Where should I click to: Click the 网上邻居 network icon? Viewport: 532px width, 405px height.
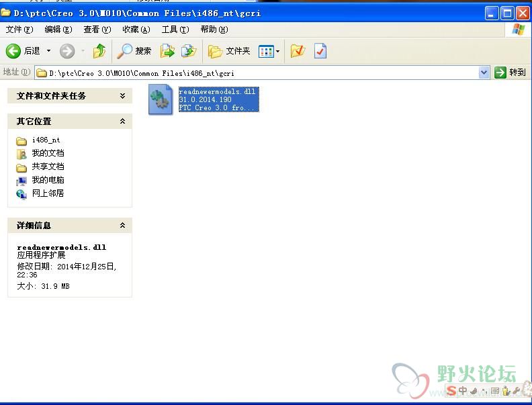point(21,194)
